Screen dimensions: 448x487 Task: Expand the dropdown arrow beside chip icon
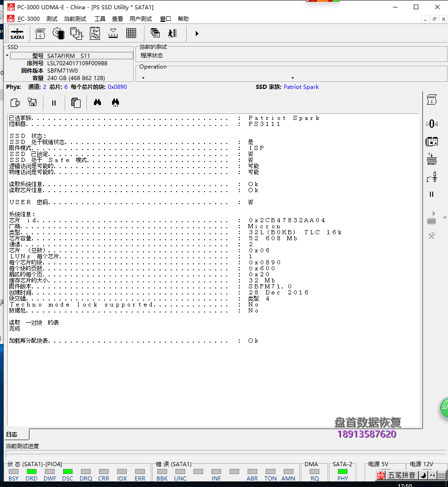445,218
